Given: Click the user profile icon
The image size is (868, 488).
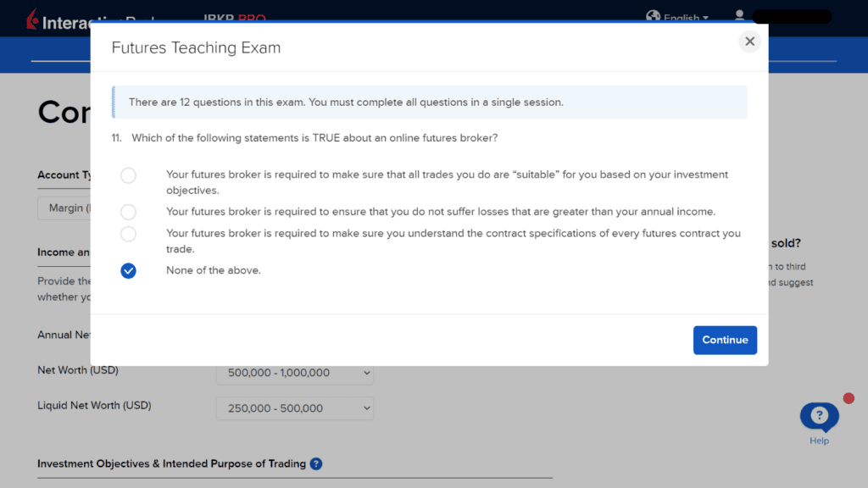Looking at the screenshot, I should pos(739,15).
